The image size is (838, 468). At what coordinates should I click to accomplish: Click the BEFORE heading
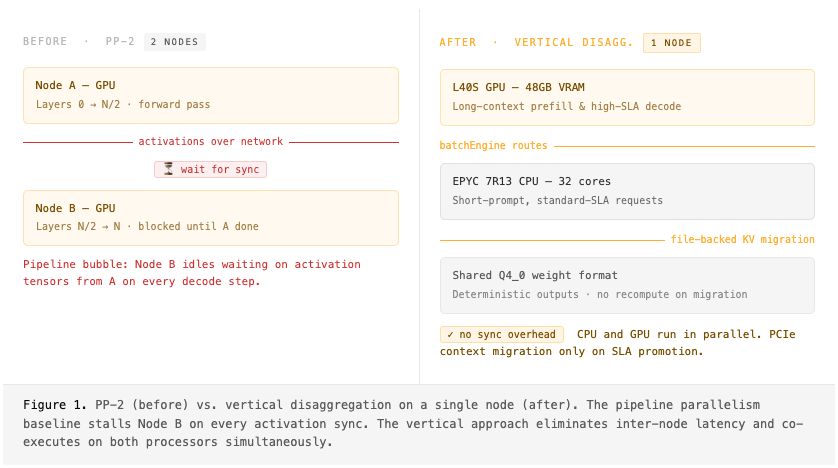(45, 42)
